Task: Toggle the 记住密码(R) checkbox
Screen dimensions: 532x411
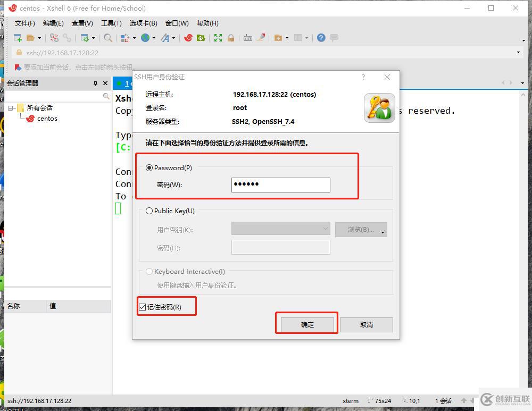Action: point(142,307)
